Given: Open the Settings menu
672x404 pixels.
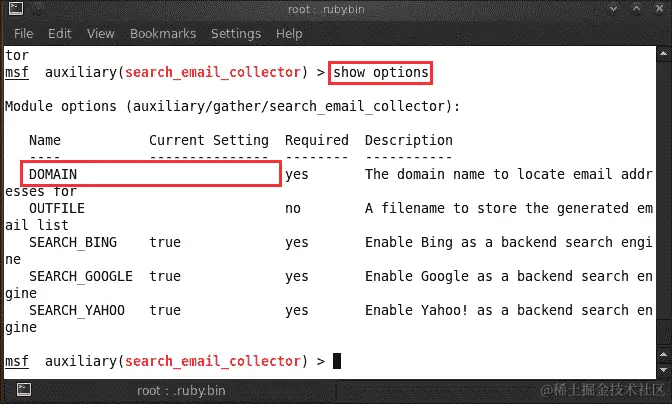Looking at the screenshot, I should [x=236, y=34].
